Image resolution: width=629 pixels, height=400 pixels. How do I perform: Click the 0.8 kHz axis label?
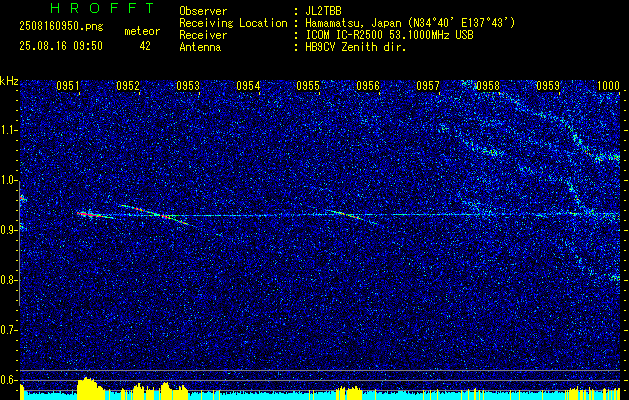9,280
